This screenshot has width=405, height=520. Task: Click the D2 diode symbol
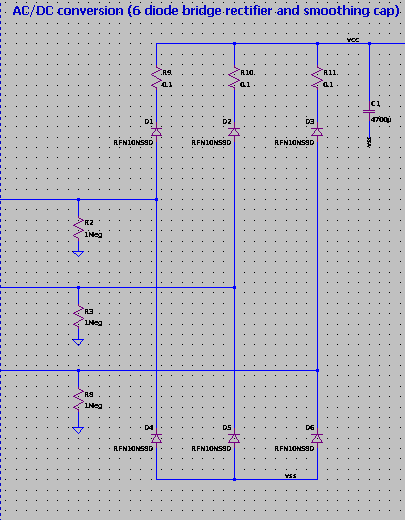pos(234,132)
